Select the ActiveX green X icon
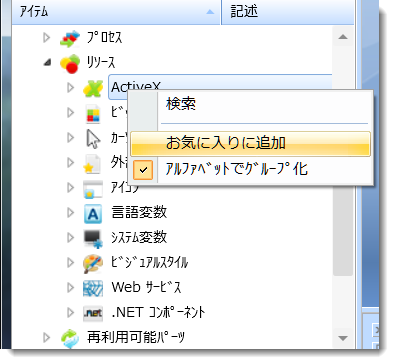The width and height of the screenshot is (394, 364). coord(93,88)
